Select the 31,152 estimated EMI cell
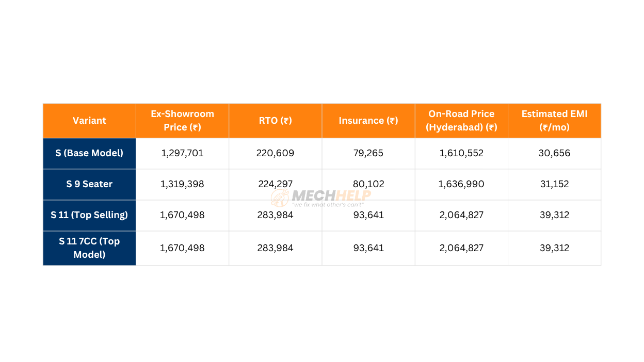The image size is (644, 362). tap(554, 184)
